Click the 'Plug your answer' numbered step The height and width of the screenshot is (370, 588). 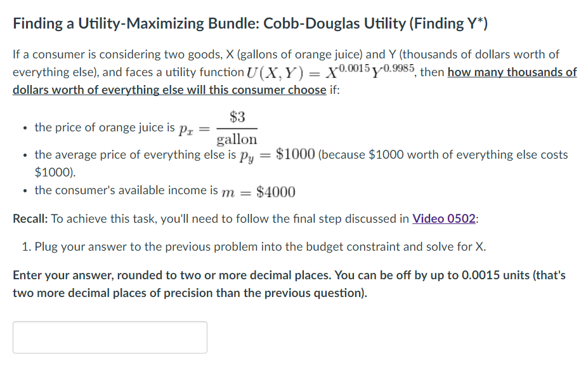254,246
